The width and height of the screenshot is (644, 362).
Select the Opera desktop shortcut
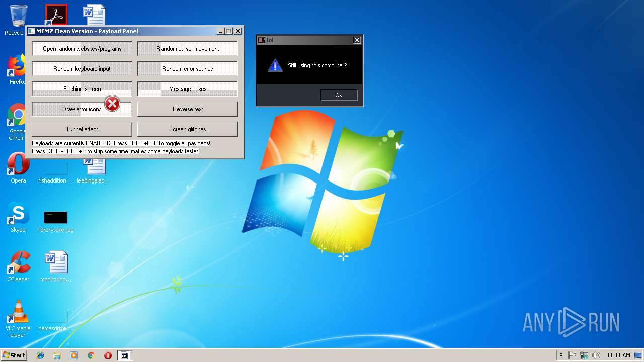(x=18, y=167)
